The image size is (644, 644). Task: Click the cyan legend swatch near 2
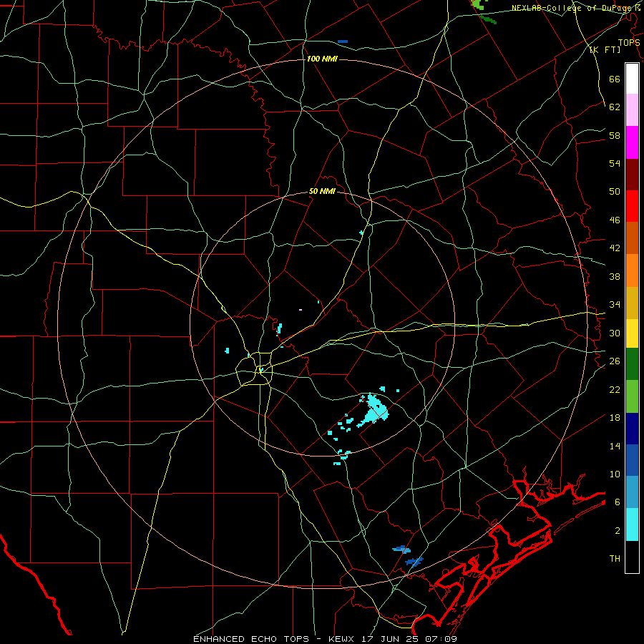[632, 525]
